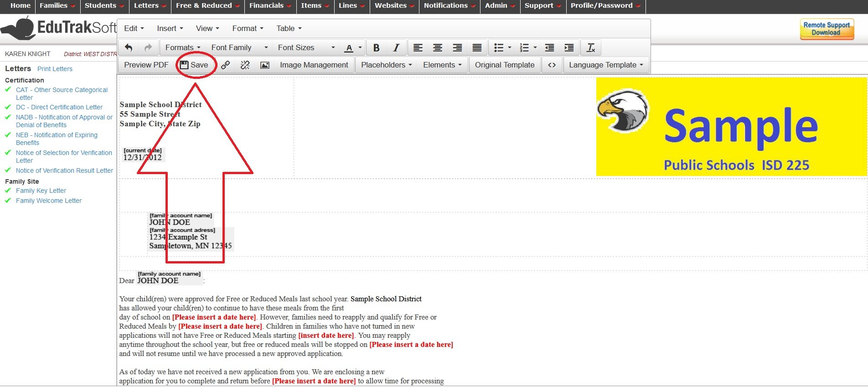The image size is (868, 387).
Task: Clear formatting with the Tx icon
Action: (x=591, y=48)
